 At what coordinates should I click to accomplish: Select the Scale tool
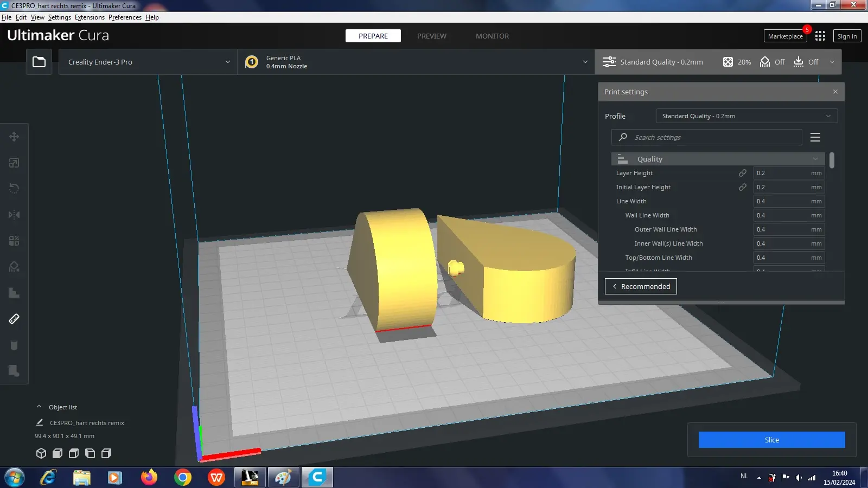pyautogui.click(x=14, y=163)
